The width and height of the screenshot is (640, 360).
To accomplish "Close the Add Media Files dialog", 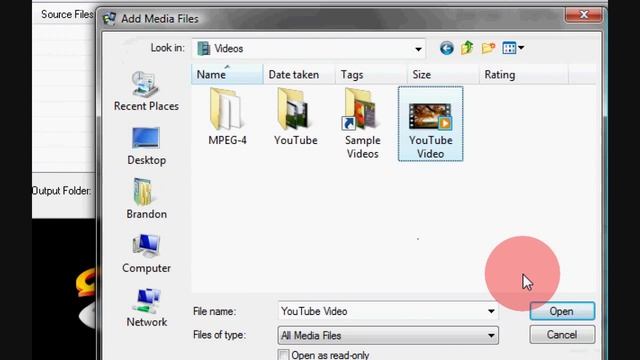I will click(584, 15).
